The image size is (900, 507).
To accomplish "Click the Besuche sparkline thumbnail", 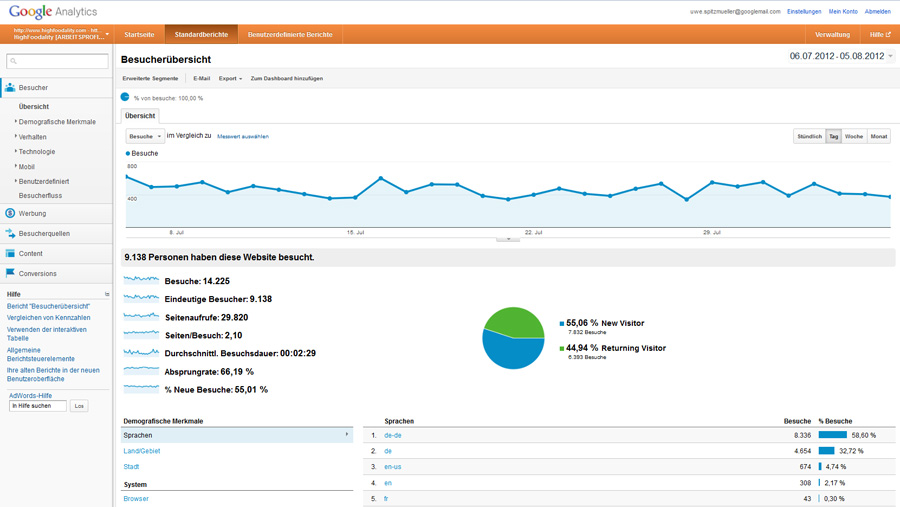I will 141,280.
